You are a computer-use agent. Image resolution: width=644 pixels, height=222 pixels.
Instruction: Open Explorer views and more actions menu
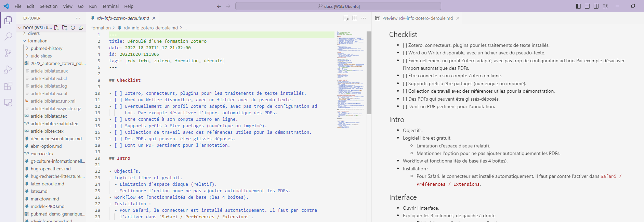(x=78, y=18)
